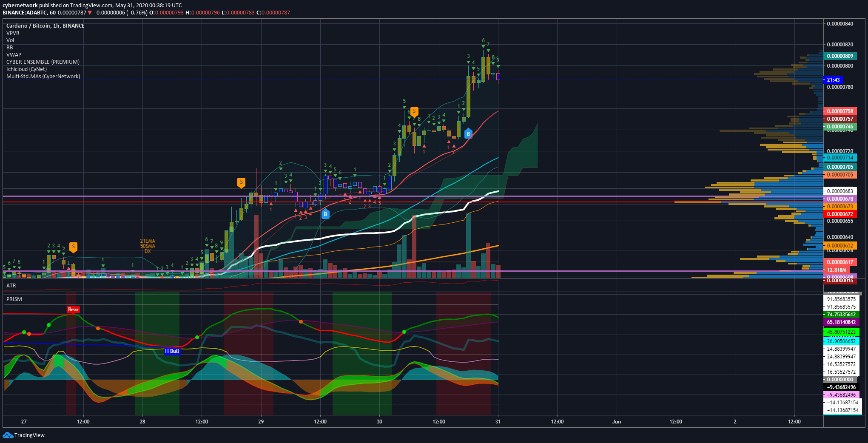Select the Vol indicator label
868x443 pixels.
tap(10, 40)
